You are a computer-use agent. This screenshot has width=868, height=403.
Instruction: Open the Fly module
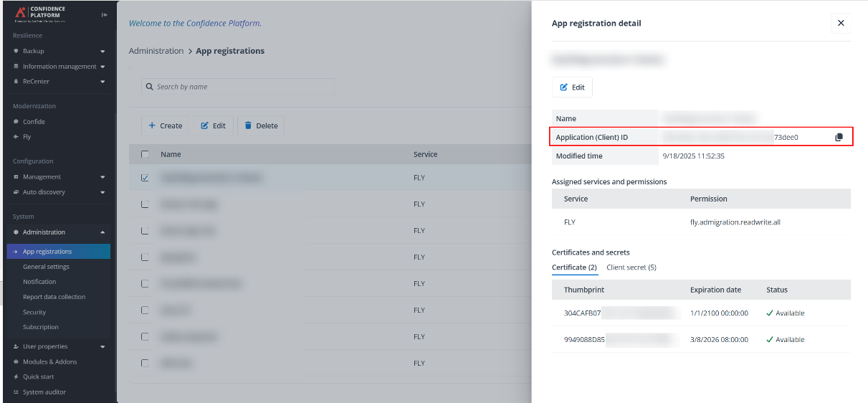pos(27,137)
